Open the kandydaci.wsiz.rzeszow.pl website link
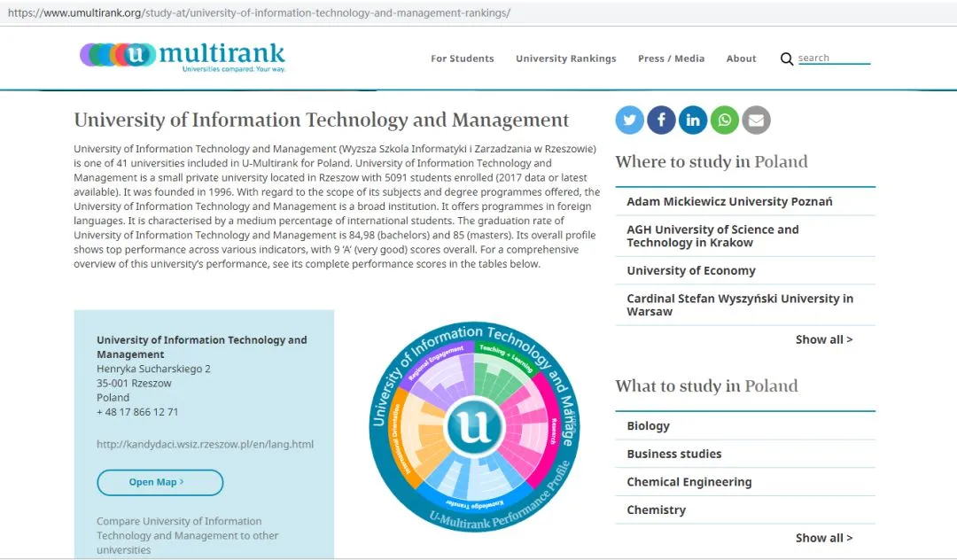This screenshot has width=957, height=560. [x=205, y=444]
